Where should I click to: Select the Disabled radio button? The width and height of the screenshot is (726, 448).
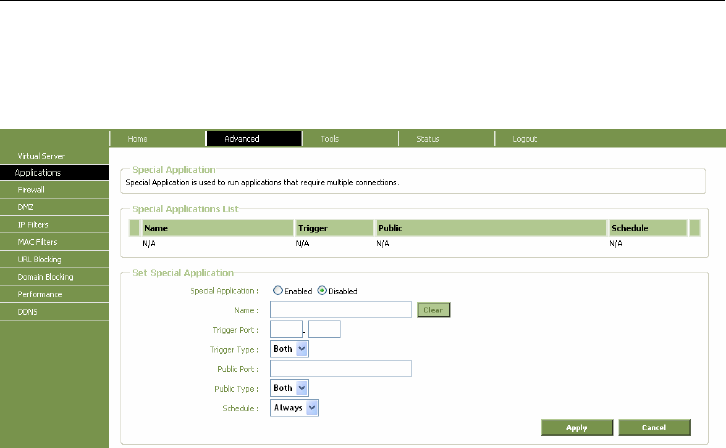(x=322, y=291)
